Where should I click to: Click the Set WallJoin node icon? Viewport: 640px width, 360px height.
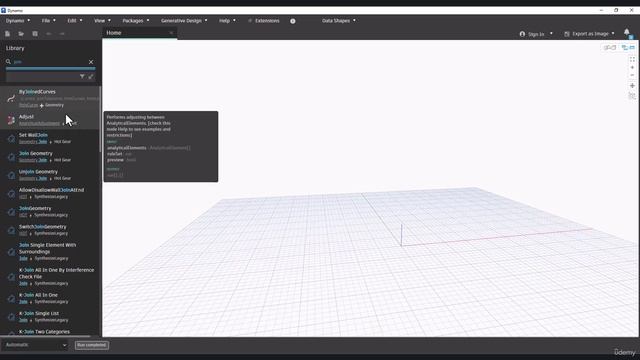[x=11, y=138]
